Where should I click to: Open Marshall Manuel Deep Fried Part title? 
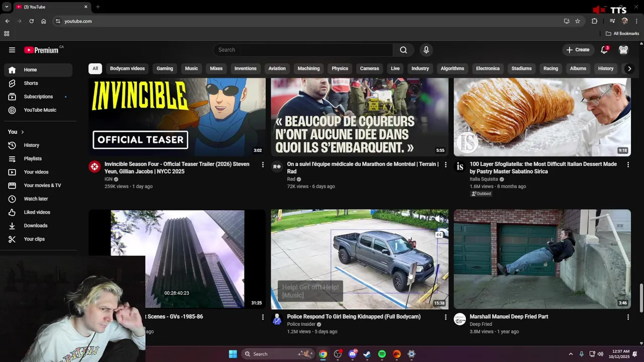[x=509, y=317]
